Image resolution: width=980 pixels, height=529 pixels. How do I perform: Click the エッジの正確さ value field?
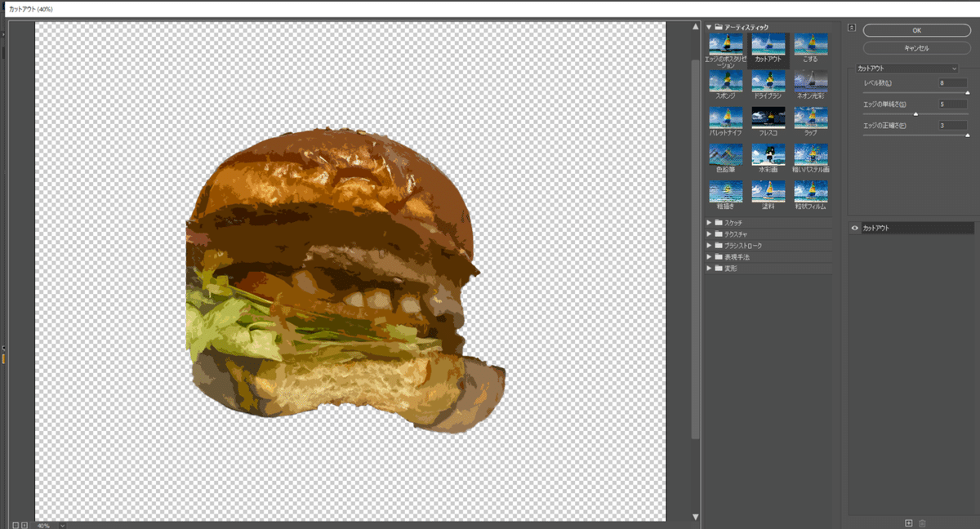[x=953, y=125]
